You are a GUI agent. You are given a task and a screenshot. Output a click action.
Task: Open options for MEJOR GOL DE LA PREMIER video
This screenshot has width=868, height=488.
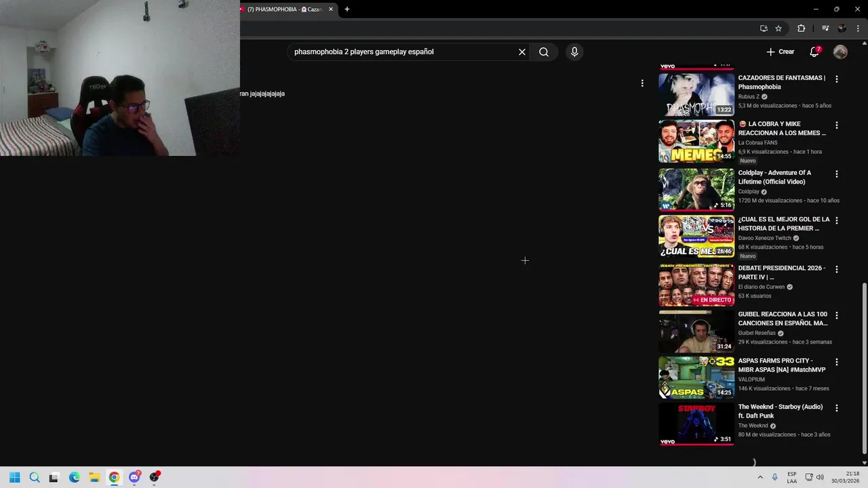[x=836, y=220]
